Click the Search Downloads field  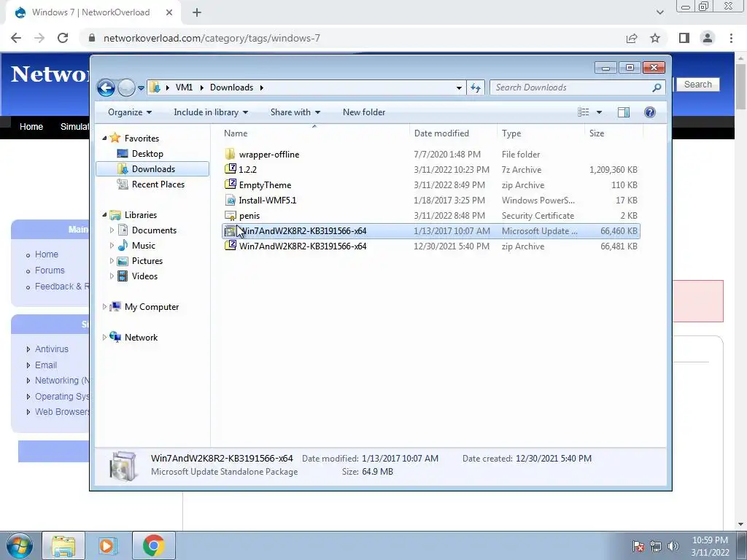578,87
